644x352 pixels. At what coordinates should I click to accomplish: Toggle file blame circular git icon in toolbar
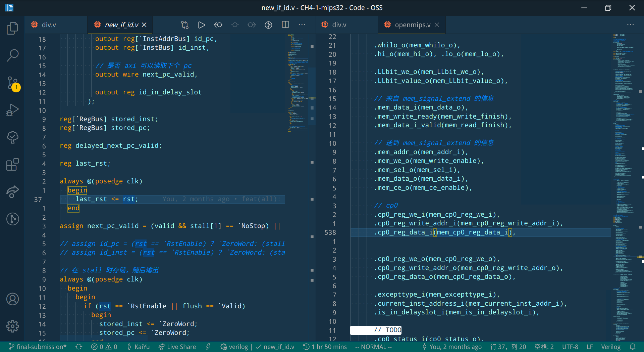[x=268, y=25]
